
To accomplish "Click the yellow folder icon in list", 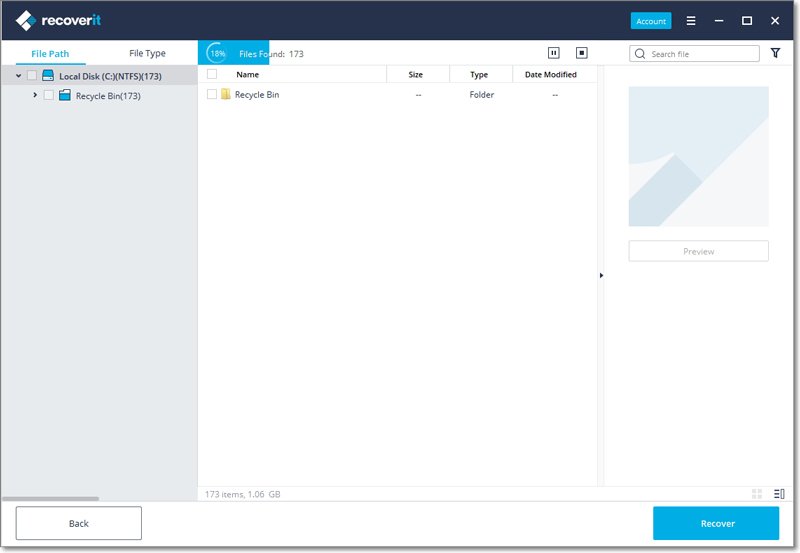I will tap(226, 94).
